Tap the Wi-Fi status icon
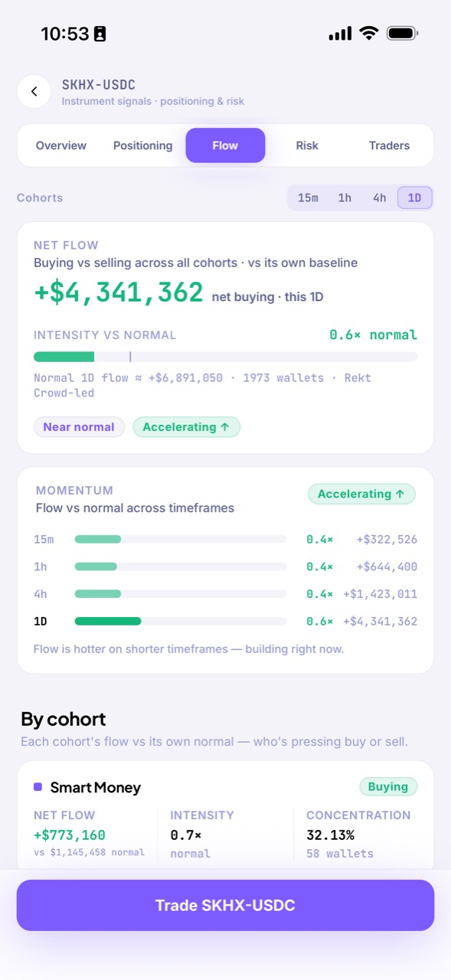 [369, 33]
